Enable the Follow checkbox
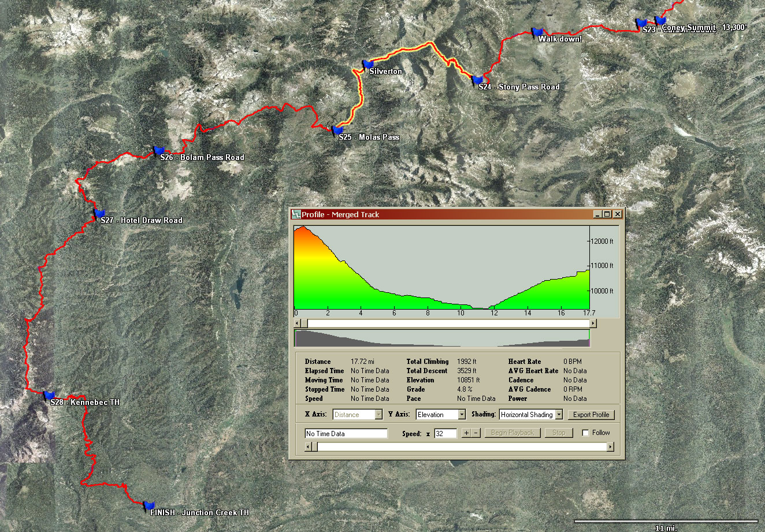The width and height of the screenshot is (765, 532). click(x=585, y=433)
